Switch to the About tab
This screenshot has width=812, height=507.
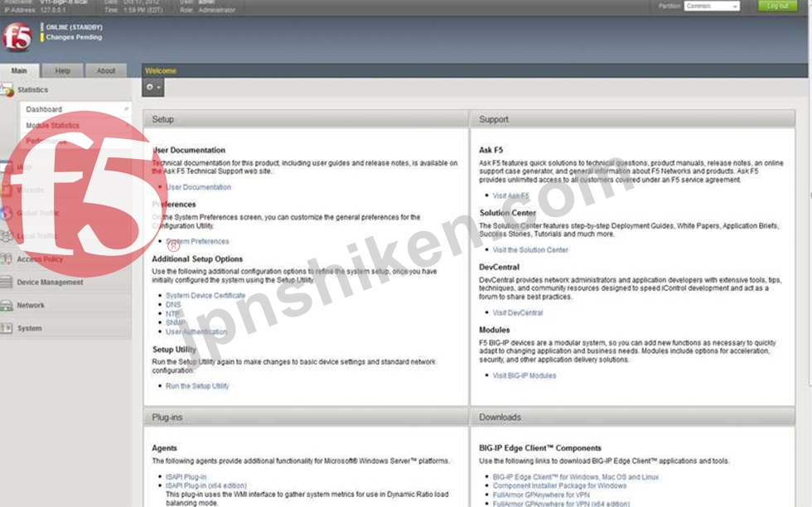(106, 70)
